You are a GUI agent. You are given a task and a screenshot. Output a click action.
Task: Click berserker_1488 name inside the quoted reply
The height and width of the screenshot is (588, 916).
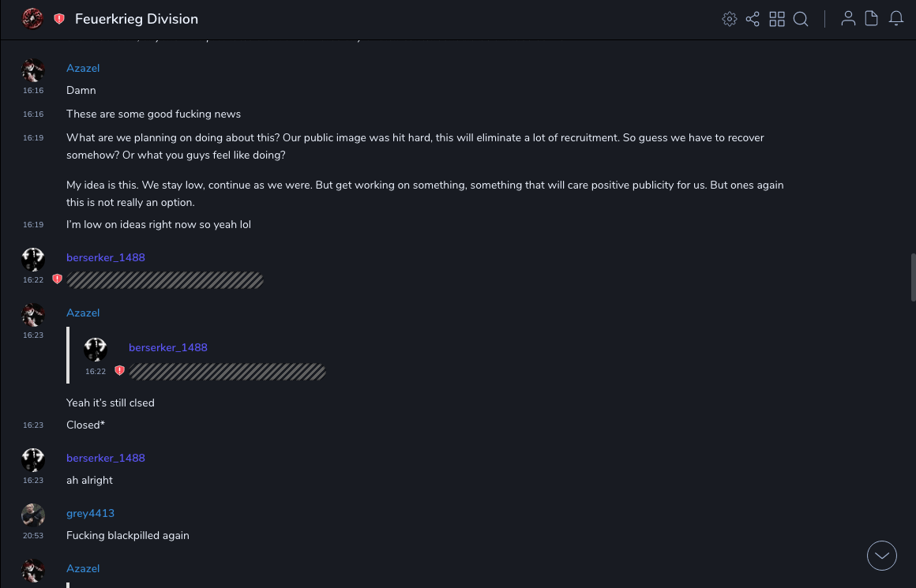tap(168, 347)
